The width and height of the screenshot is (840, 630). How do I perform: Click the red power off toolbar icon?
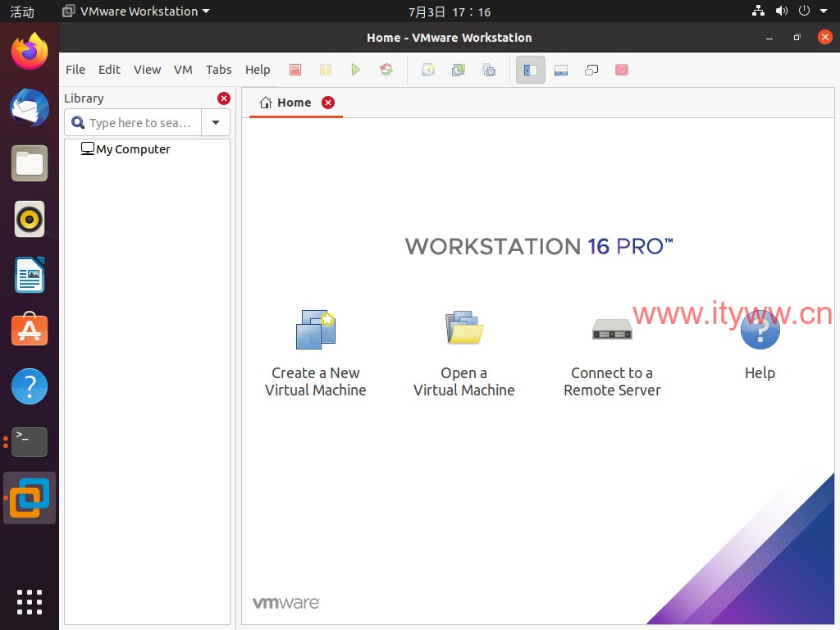(295, 70)
